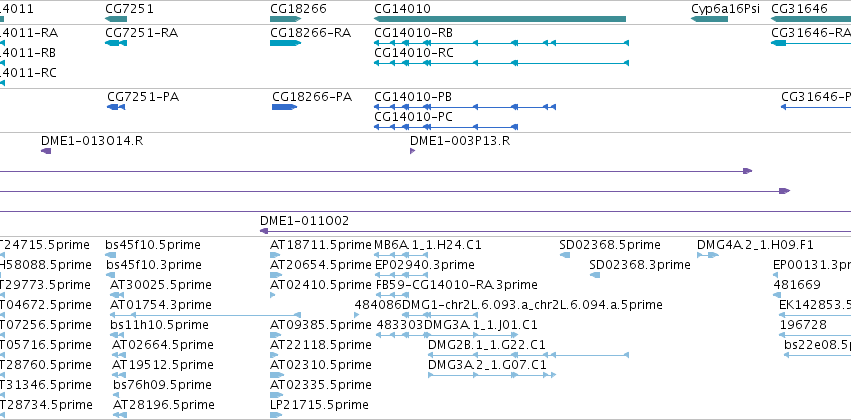
Task: Click the 196728 EST label
Action: 803,325
